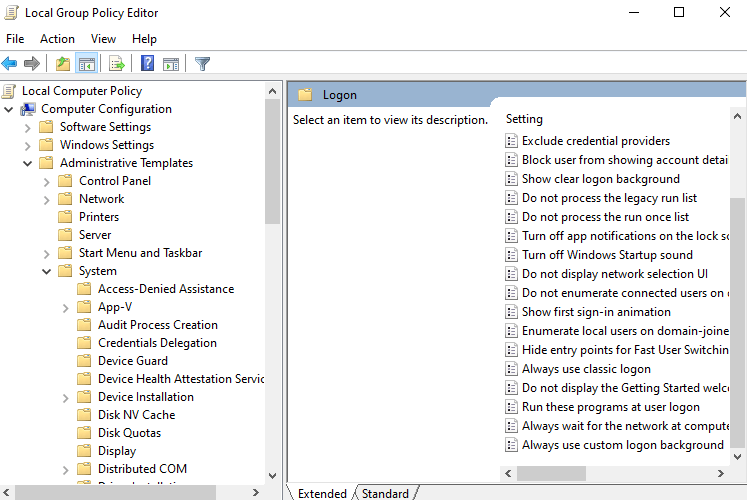Expand the Device Installation node
Viewport: 747px width, 500px height.
point(66,399)
